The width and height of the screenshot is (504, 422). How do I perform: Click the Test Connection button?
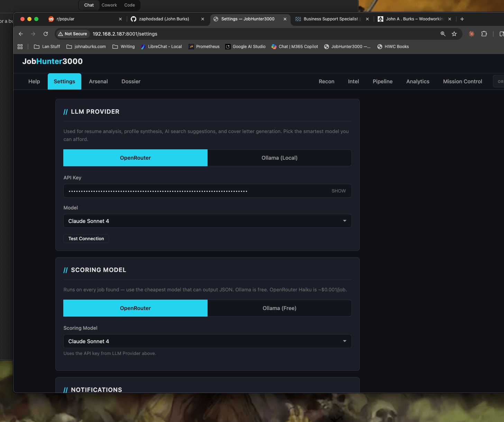(86, 238)
